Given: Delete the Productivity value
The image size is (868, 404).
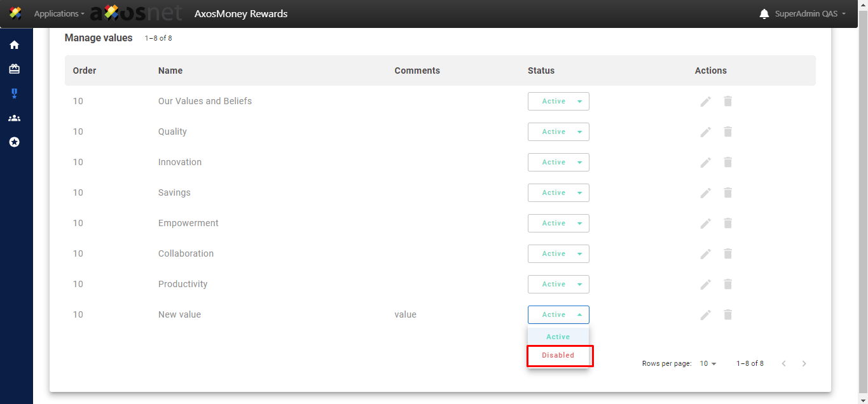Looking at the screenshot, I should click(x=728, y=284).
